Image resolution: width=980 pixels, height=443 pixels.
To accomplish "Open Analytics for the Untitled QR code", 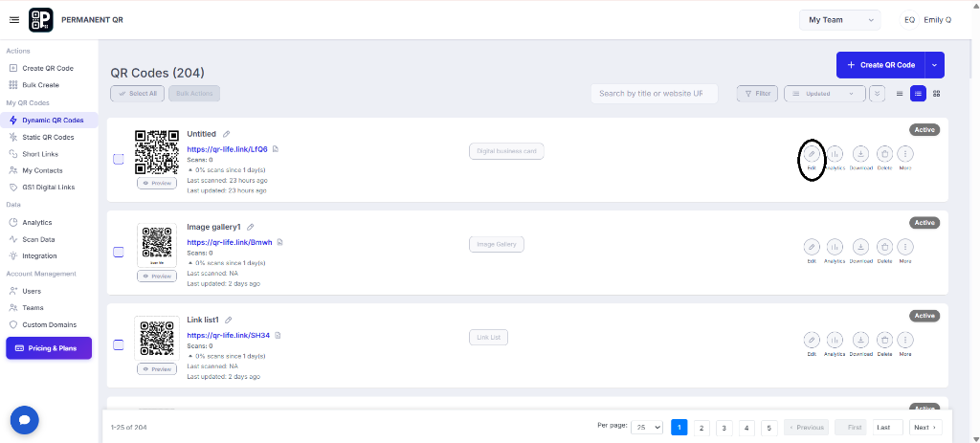I will point(835,154).
